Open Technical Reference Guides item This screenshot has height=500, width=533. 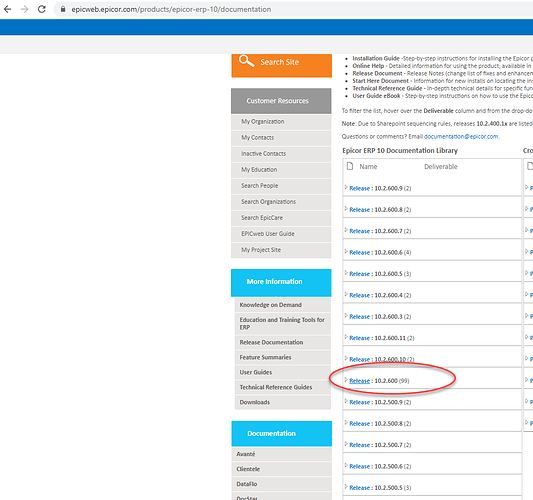click(283, 387)
